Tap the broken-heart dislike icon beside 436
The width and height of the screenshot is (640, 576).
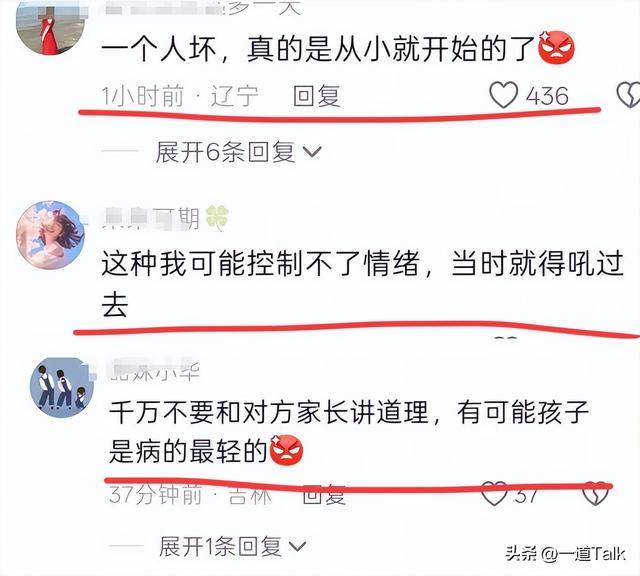[628, 95]
